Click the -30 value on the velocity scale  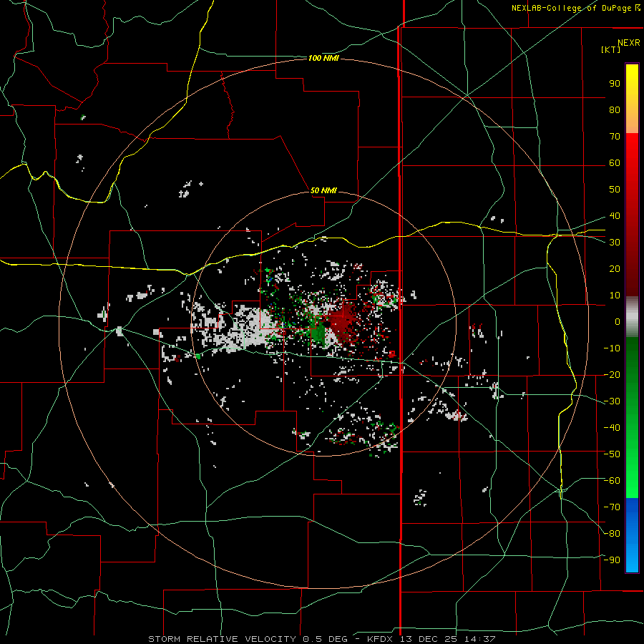coord(612,401)
